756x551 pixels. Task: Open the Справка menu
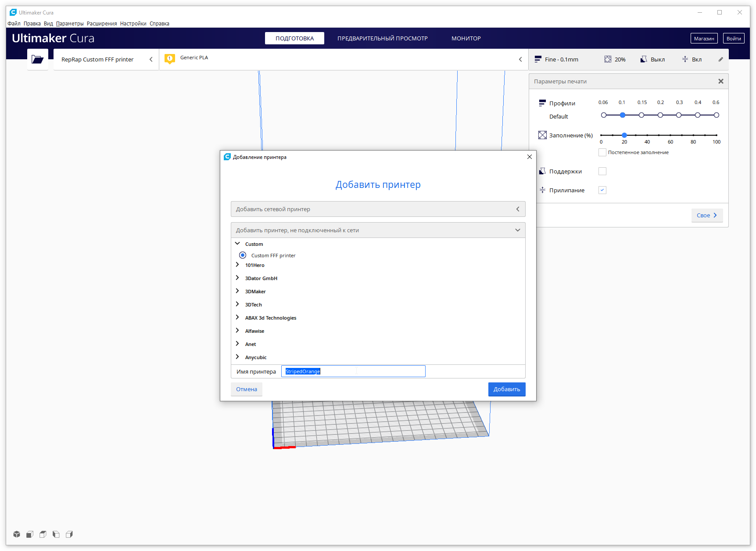[159, 24]
